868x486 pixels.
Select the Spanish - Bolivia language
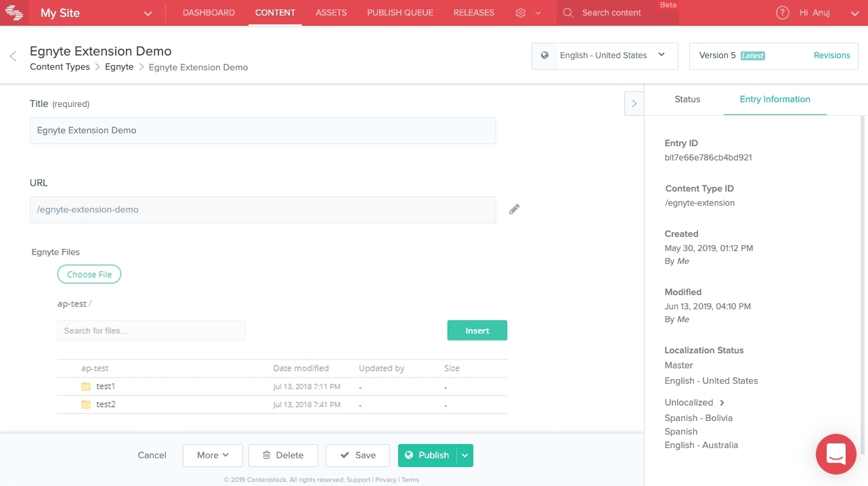tap(699, 418)
